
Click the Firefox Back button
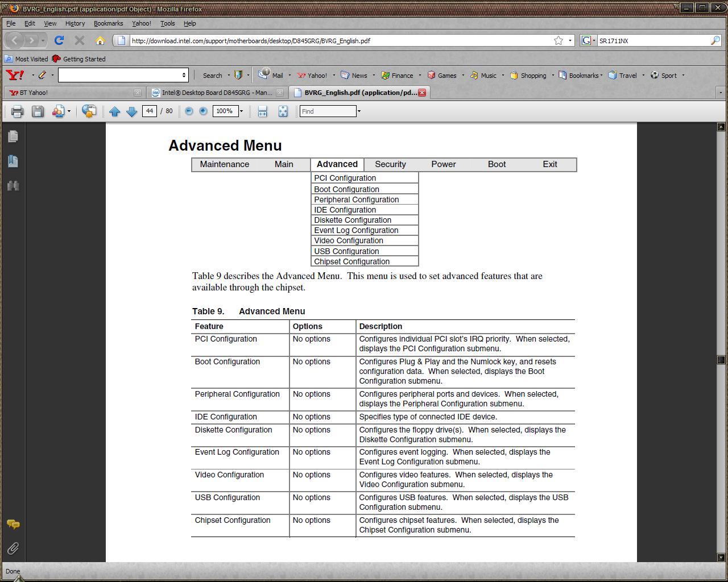[15, 40]
